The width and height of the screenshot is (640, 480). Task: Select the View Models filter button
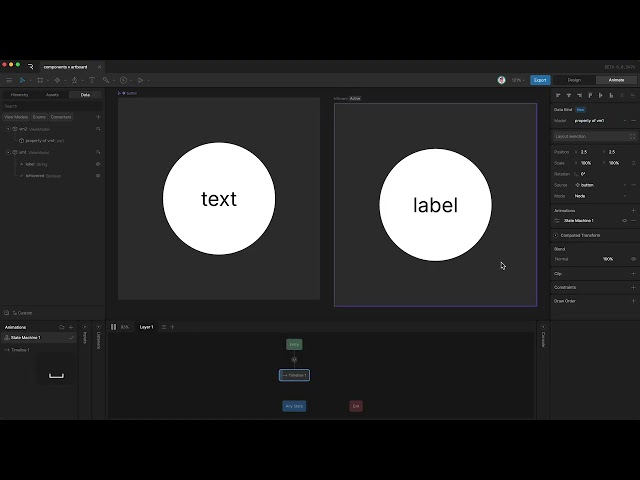[16, 117]
